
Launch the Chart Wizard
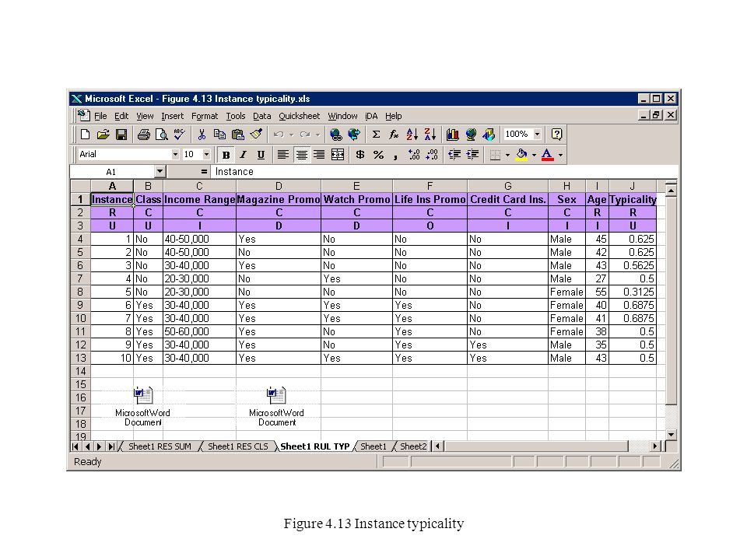[x=453, y=135]
